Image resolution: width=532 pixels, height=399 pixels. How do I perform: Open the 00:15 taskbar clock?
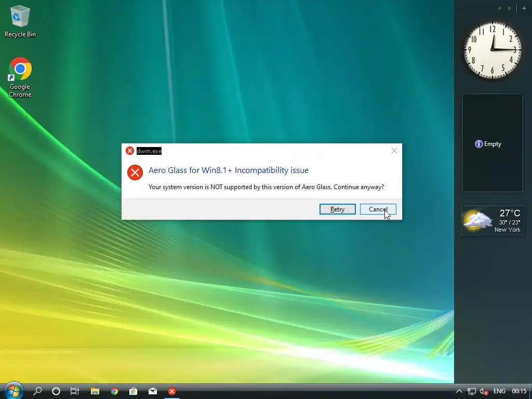click(519, 391)
